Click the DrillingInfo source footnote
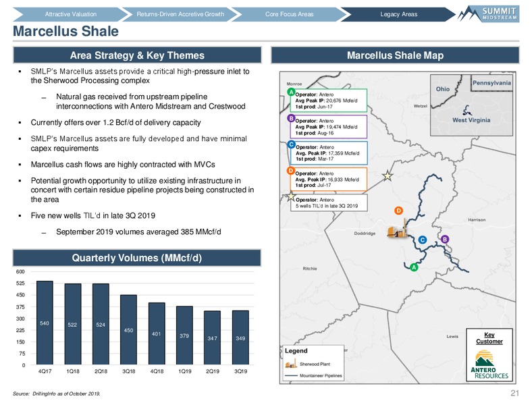The image size is (532, 405). tap(56, 394)
